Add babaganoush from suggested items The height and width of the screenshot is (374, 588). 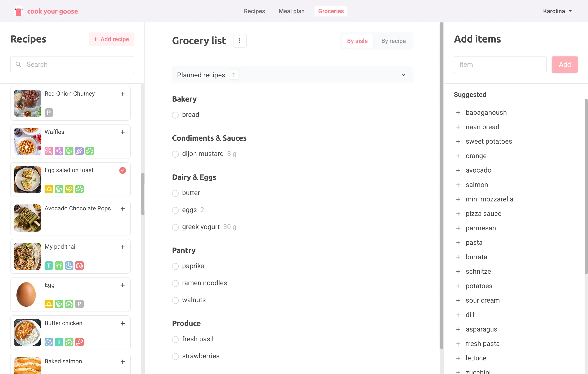pyautogui.click(x=458, y=113)
